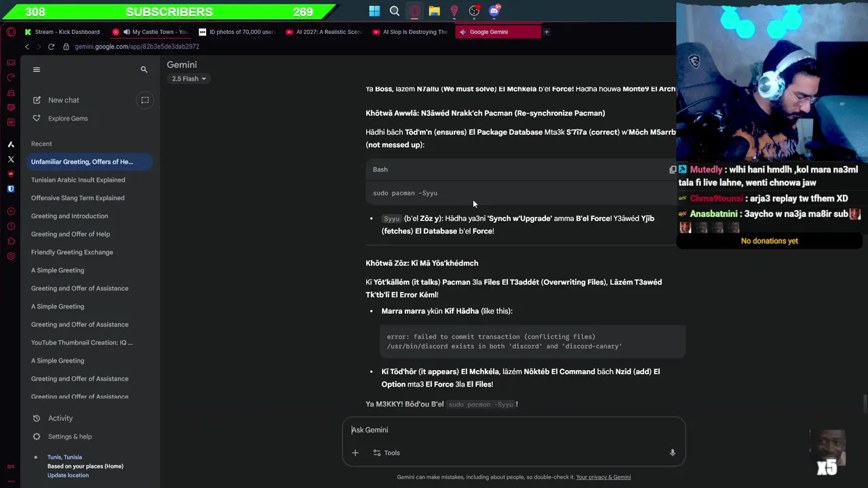Open GX Control speedometer sidebar icon

(x=11, y=77)
